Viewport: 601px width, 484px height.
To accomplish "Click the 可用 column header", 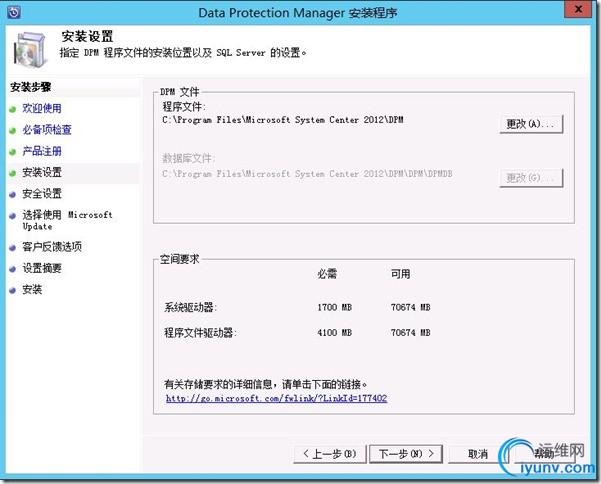I will click(x=401, y=274).
